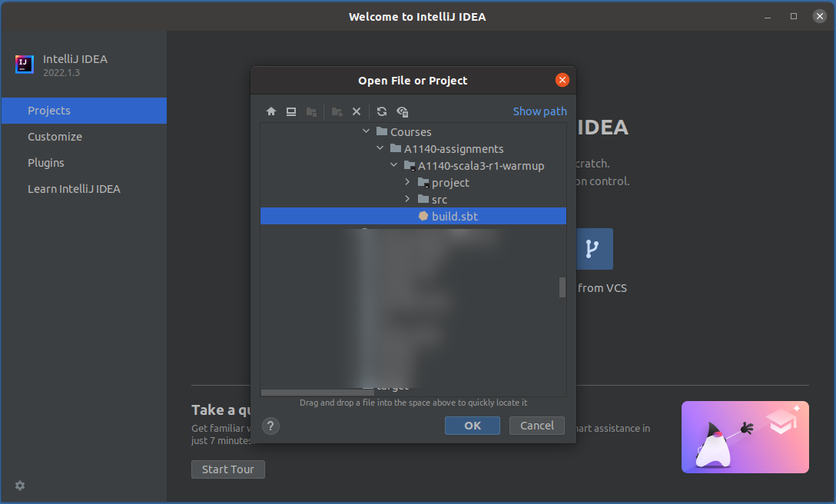Click the Get from VCS branch icon
Screen dimensions: 836x504
[591, 249]
